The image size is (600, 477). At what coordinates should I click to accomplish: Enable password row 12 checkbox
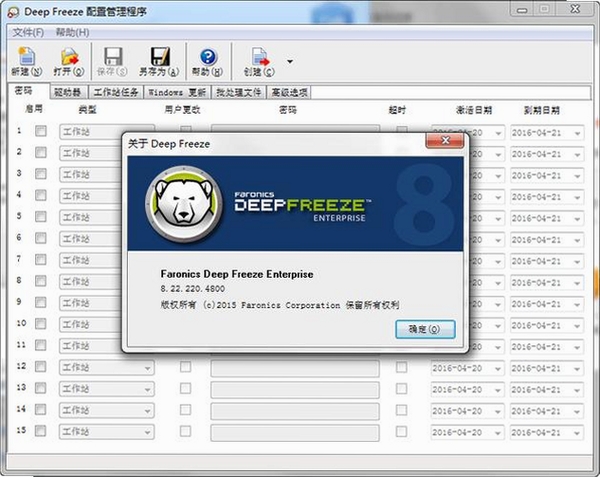click(41, 367)
